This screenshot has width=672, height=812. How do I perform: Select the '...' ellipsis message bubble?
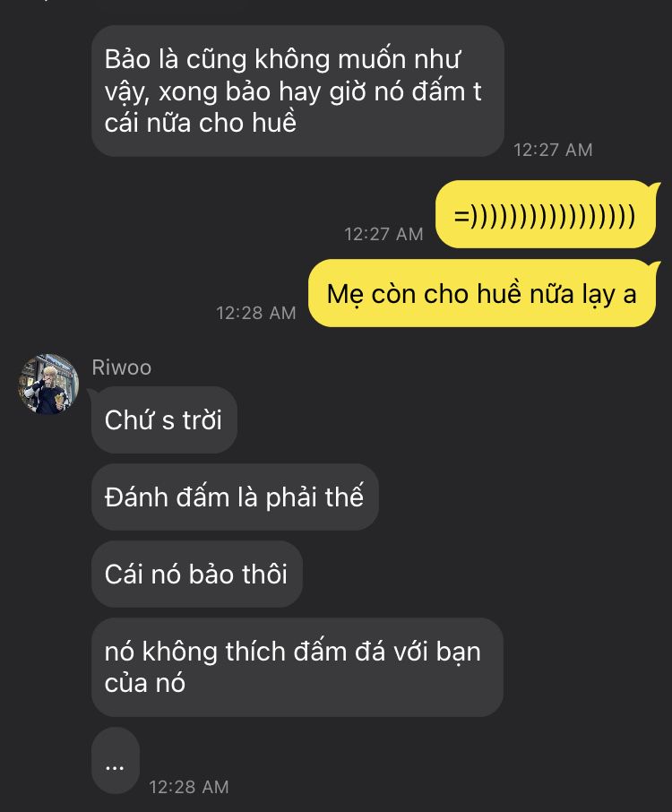click(x=116, y=760)
